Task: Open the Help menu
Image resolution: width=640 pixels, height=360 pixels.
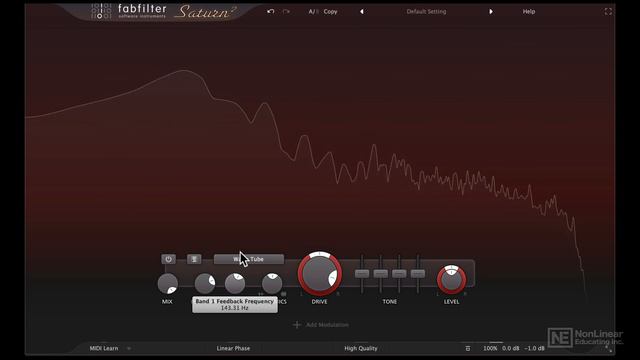Action: coord(529,11)
